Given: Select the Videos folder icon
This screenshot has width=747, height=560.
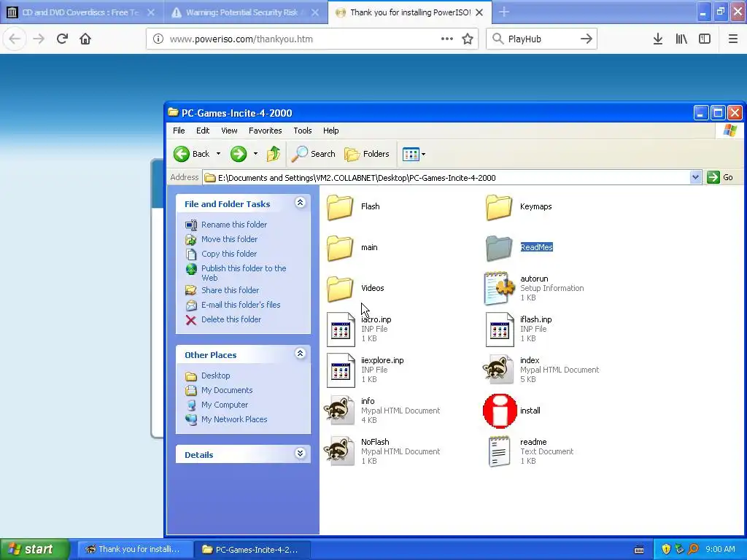Looking at the screenshot, I should pos(340,289).
